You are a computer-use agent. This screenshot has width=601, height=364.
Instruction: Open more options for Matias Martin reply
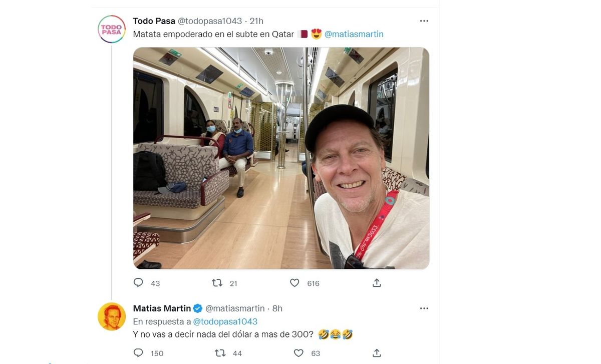pyautogui.click(x=424, y=308)
